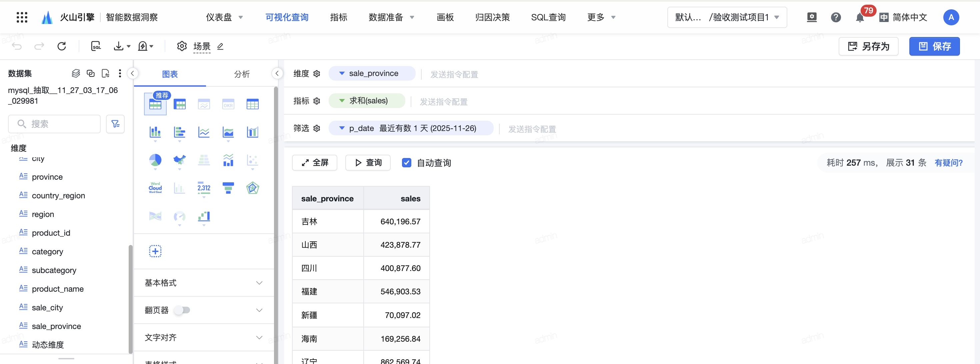
Task: Toggle the 翻页器 switch
Action: (x=182, y=310)
